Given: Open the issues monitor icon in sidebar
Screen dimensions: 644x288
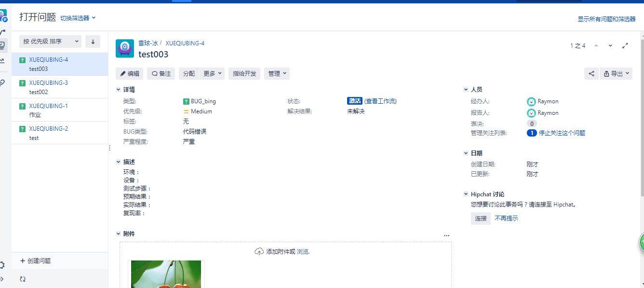Looking at the screenshot, I should click(2, 46).
